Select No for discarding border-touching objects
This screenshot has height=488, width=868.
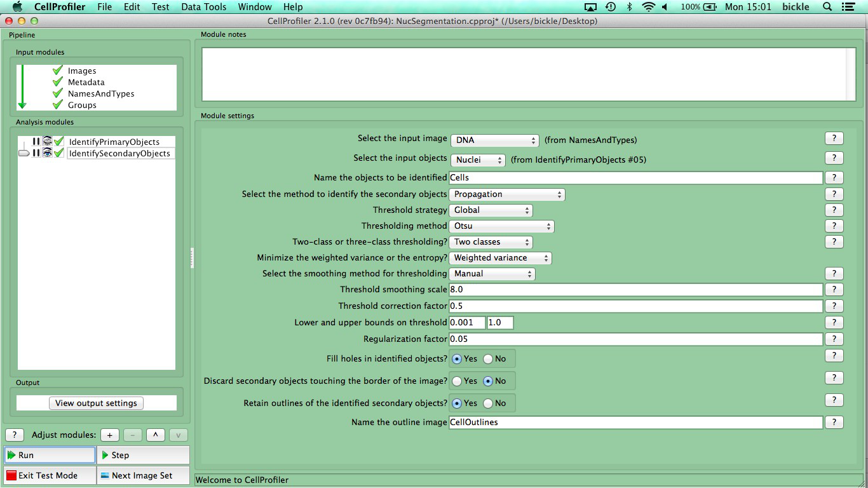[x=488, y=381]
